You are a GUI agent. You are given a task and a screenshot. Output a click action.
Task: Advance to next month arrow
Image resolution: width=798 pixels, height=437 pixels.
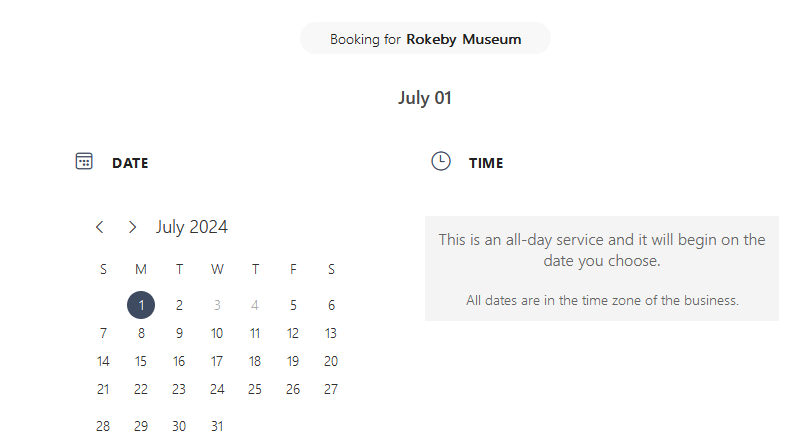(132, 227)
